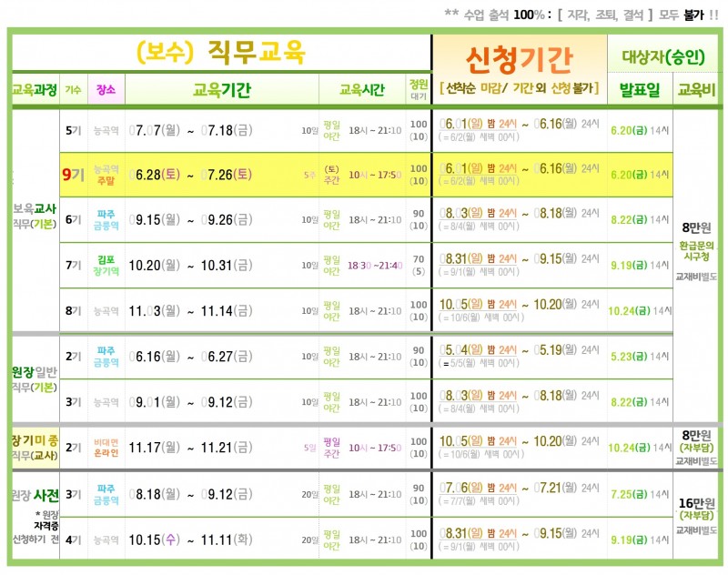
Task: Select the 원장일반 직무(기본) course label
Action: [35, 379]
